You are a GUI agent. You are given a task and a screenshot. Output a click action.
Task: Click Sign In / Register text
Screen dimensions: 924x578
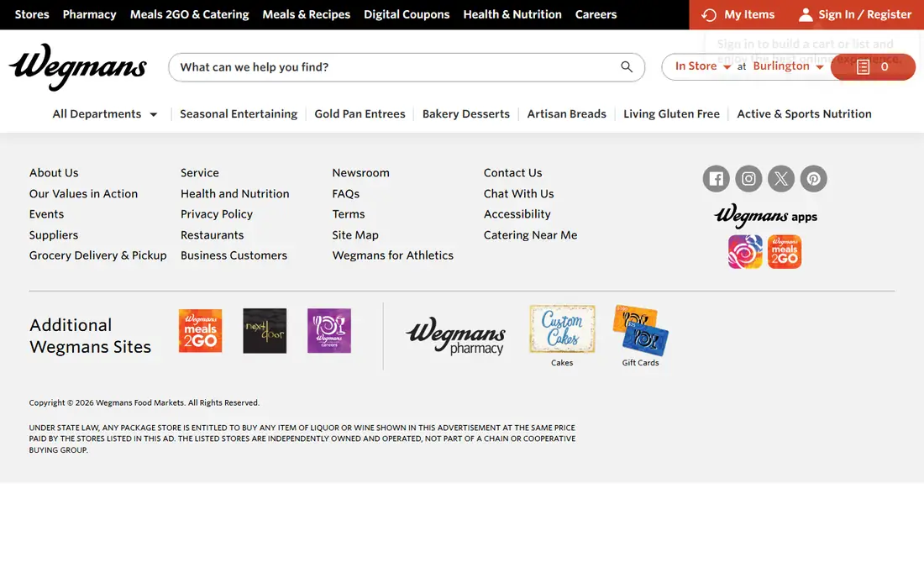864,14
